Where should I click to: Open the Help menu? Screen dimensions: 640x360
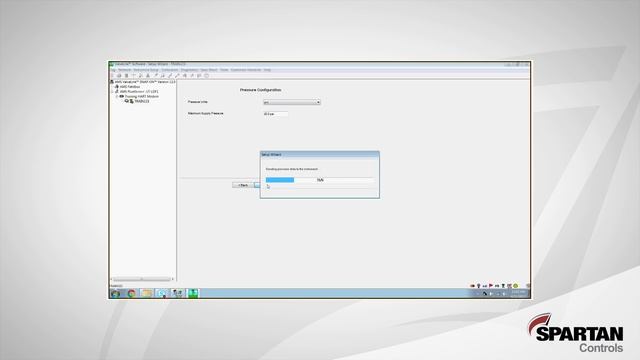[x=267, y=70]
